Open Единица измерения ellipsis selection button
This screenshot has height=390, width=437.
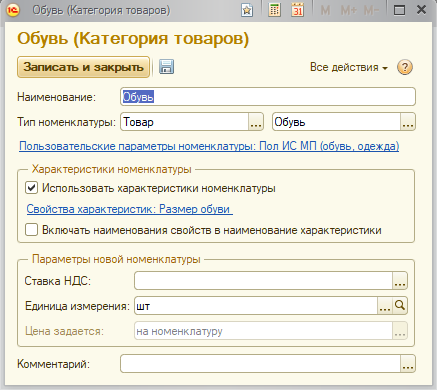coord(385,306)
